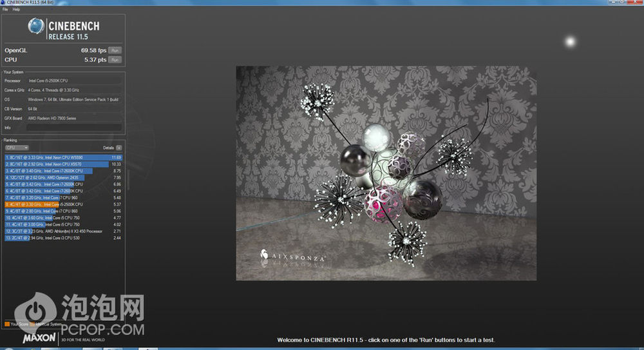
Task: Select Core i7 CPU 860 ranking row
Action: click(63, 211)
